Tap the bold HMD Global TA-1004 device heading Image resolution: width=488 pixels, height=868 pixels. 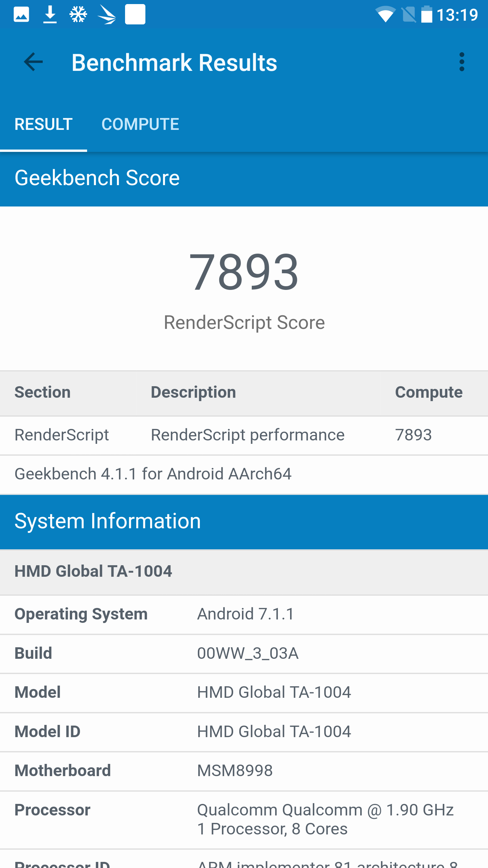(x=93, y=571)
